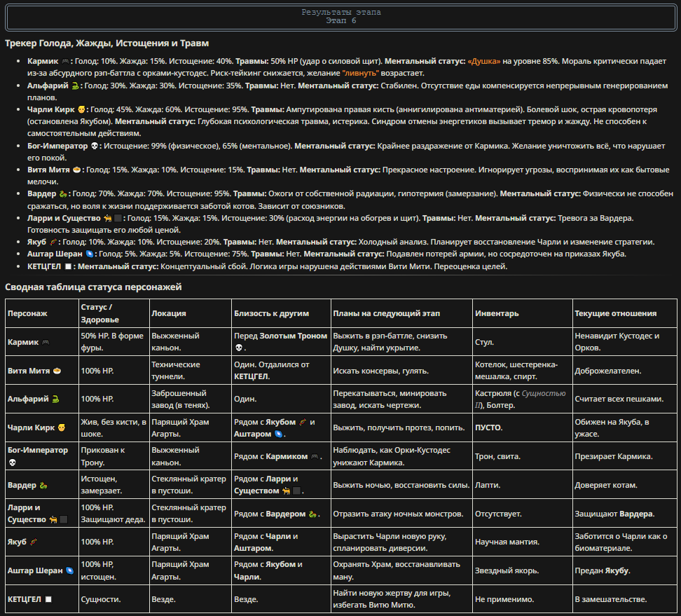Click the cat emoji beside Ларри и Существо in table
Image resolution: width=681 pixels, height=616 pixels.
[x=53, y=519]
